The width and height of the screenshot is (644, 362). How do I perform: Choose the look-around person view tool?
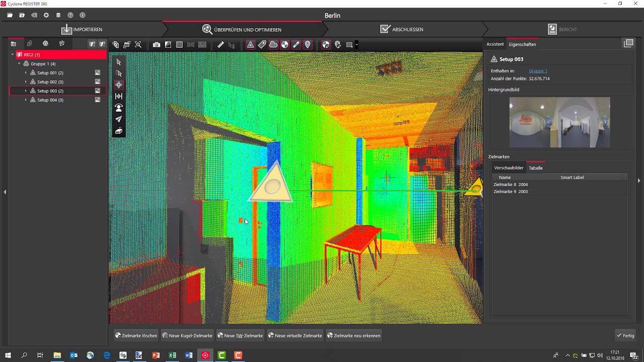(x=119, y=108)
